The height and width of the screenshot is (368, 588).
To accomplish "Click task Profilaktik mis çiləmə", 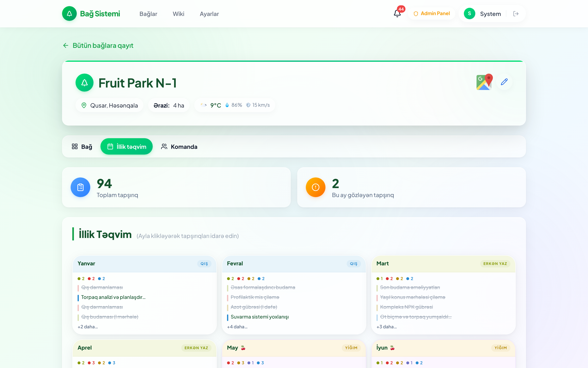I will coord(255,297).
